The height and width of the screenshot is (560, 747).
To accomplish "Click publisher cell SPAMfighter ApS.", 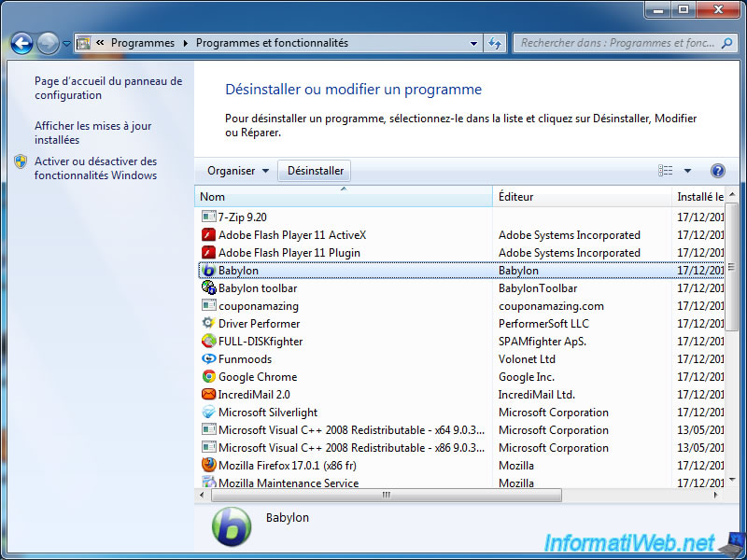I will (x=543, y=342).
